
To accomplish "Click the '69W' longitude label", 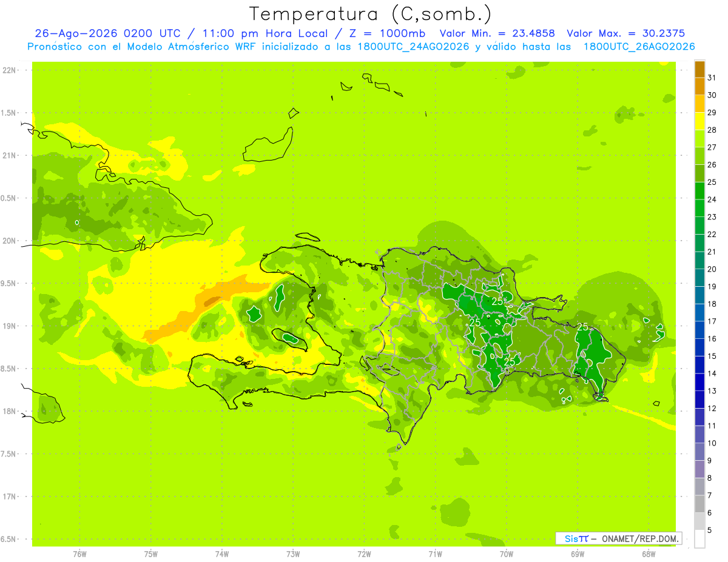I will [578, 554].
